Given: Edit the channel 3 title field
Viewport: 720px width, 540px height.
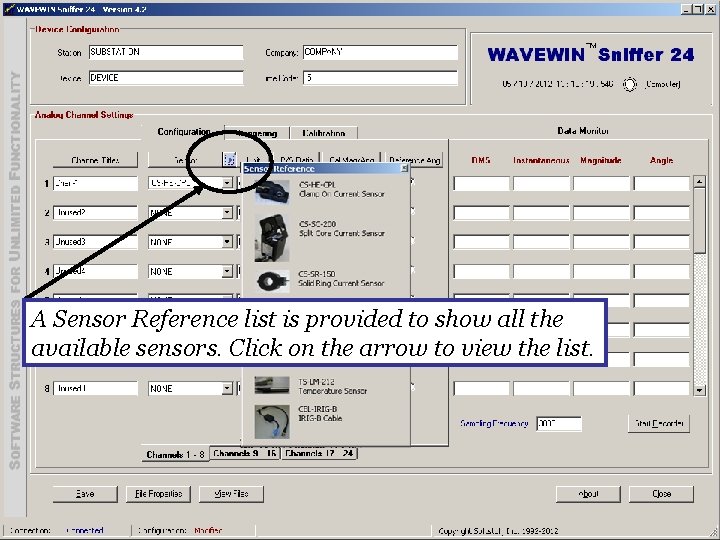Looking at the screenshot, I should pos(95,242).
